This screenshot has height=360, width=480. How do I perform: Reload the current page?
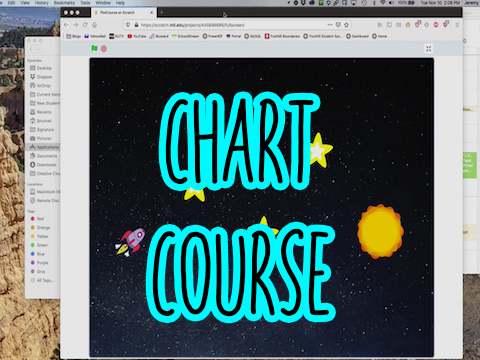[85, 25]
